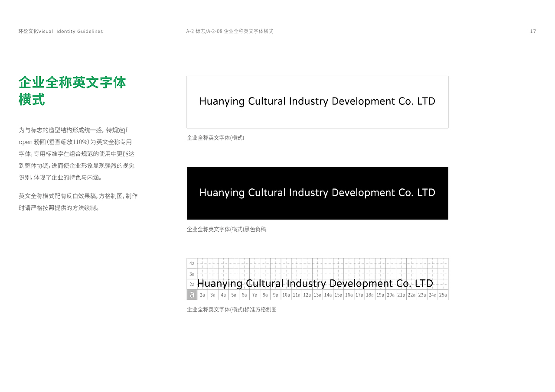Click grid column label 8a
This screenshot has width=555, height=392.
265,295
